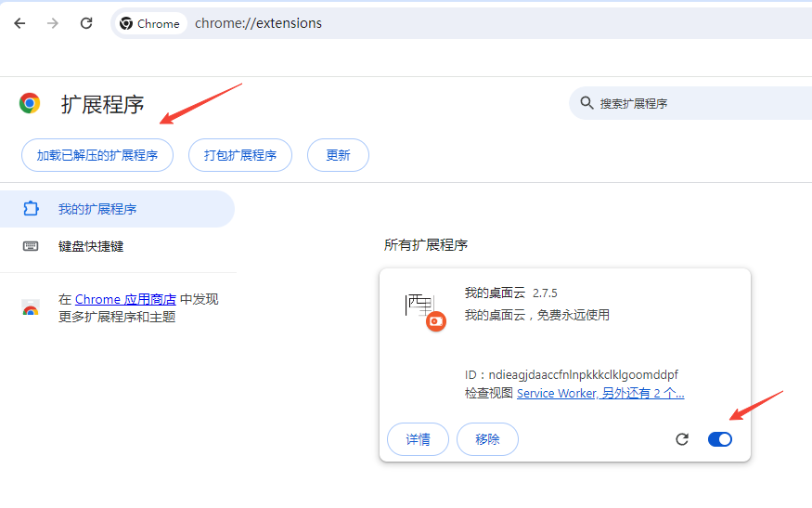Open 详情 for 我的桌面云
The width and height of the screenshot is (812, 508).
coord(418,439)
